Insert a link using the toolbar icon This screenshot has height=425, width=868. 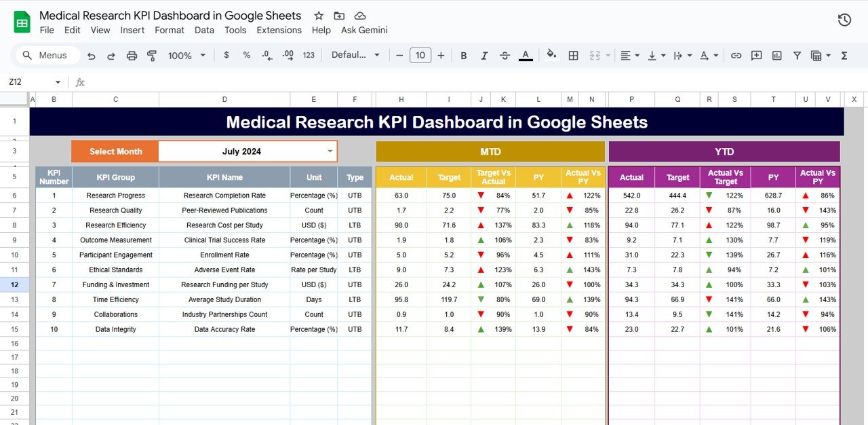pos(736,56)
